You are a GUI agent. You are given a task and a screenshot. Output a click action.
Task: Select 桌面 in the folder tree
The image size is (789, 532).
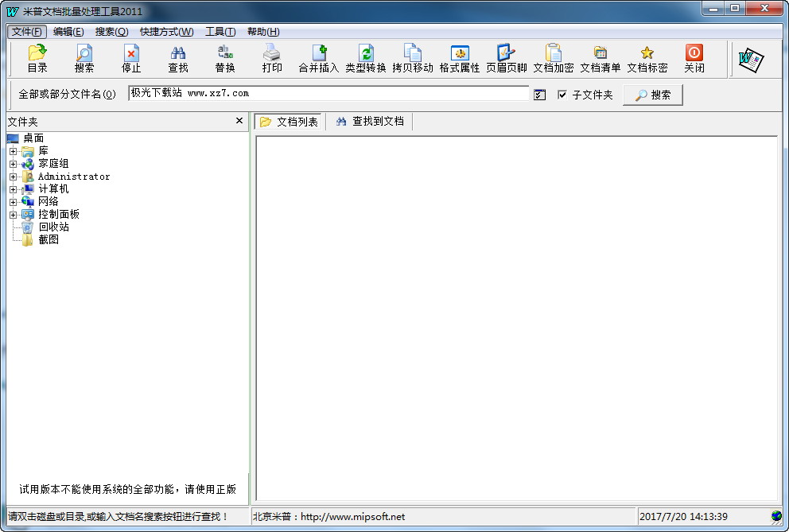click(33, 138)
